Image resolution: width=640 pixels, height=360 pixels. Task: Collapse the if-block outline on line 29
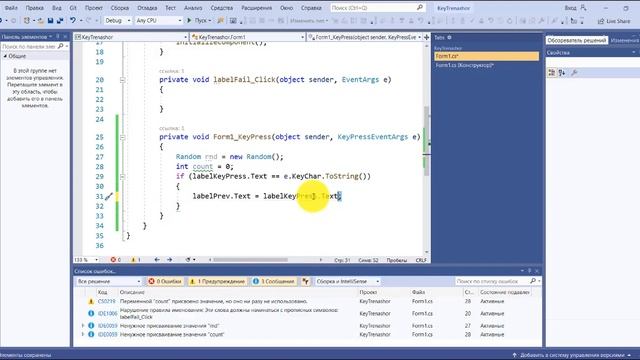point(122,177)
